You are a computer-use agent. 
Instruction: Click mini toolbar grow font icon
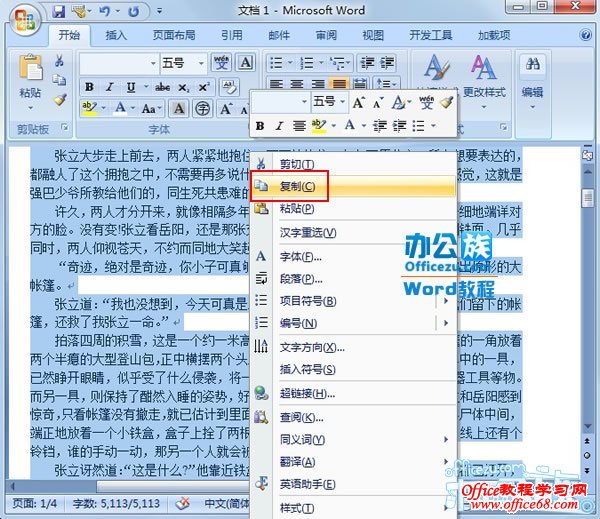point(359,102)
